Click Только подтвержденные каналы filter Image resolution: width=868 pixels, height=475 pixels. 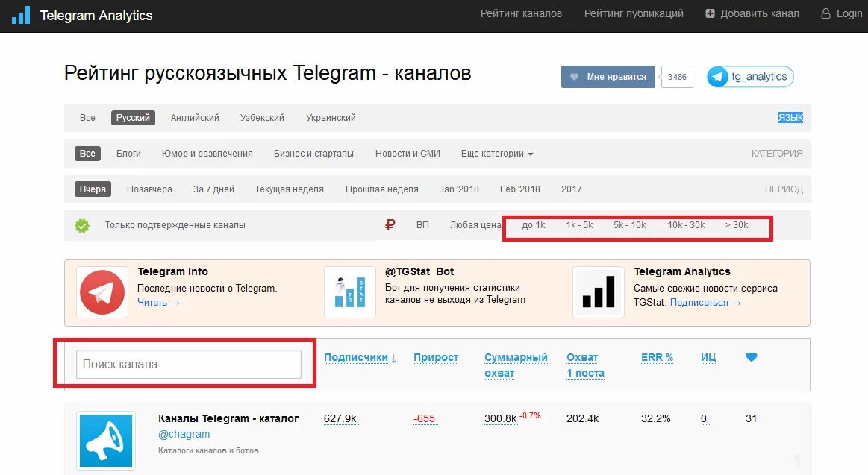pyautogui.click(x=175, y=225)
